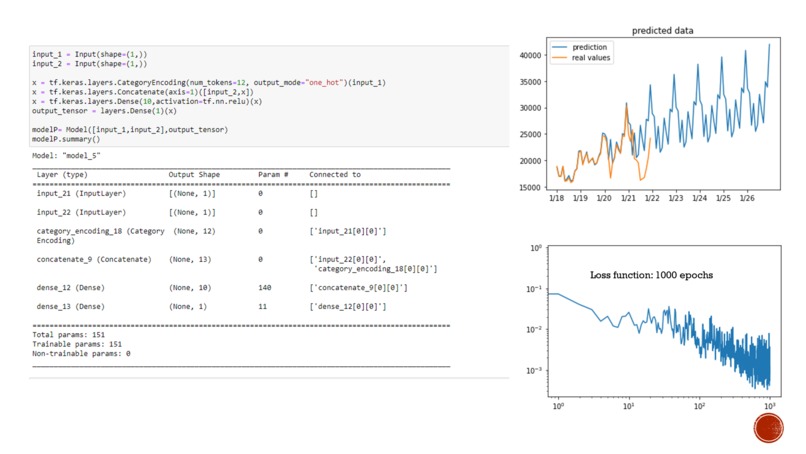Viewport: 806px width, 454px height.
Task: Click the "['input_22[0][0]'," connection entry
Action: point(347,259)
